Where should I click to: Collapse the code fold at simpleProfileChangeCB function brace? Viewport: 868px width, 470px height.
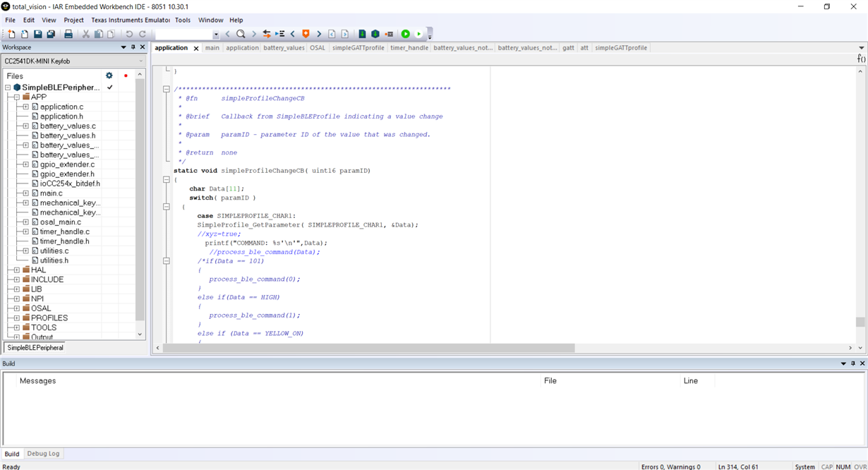[167, 180]
